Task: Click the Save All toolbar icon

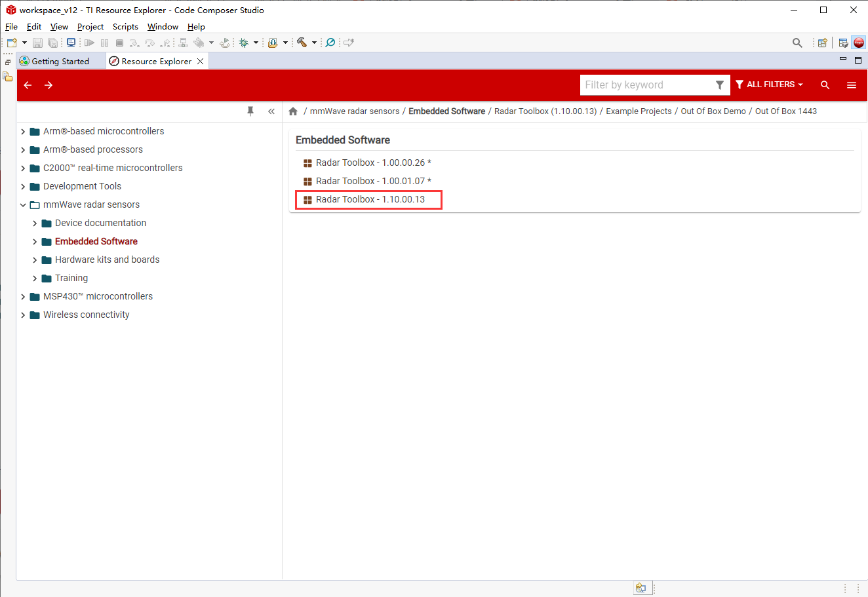Action: pos(52,43)
